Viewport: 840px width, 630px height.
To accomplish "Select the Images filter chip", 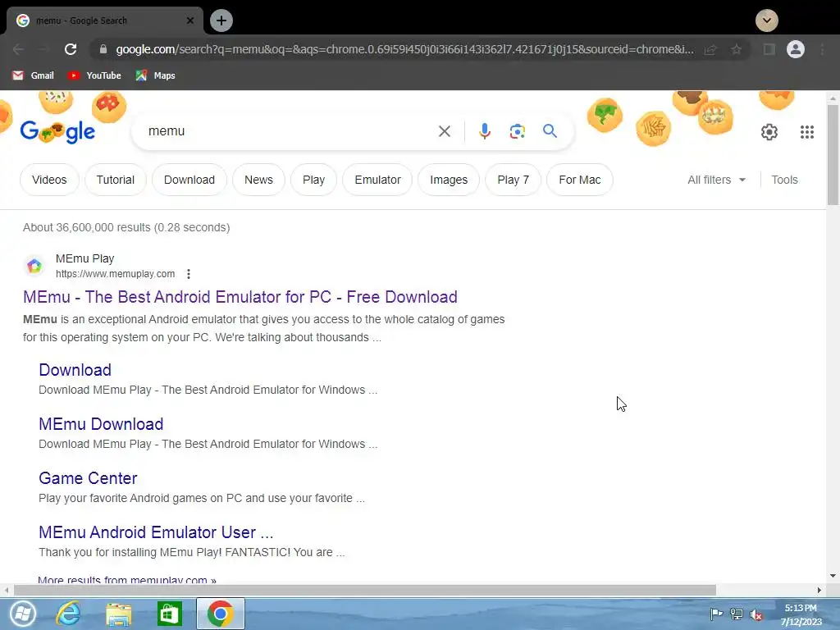I will point(449,180).
